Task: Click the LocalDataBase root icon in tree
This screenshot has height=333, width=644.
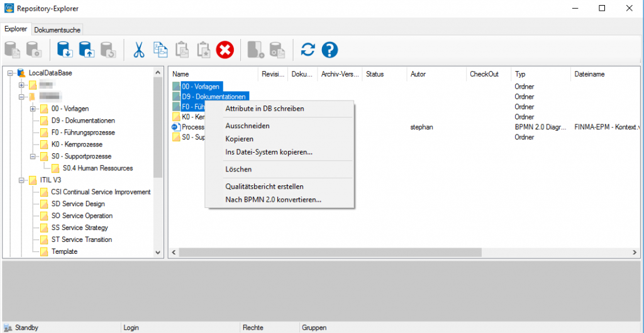Action: [22, 74]
